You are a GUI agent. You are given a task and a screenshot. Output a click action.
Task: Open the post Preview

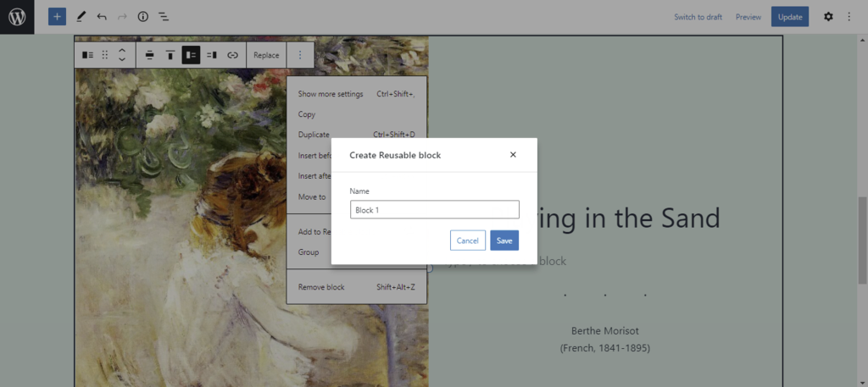click(x=748, y=17)
